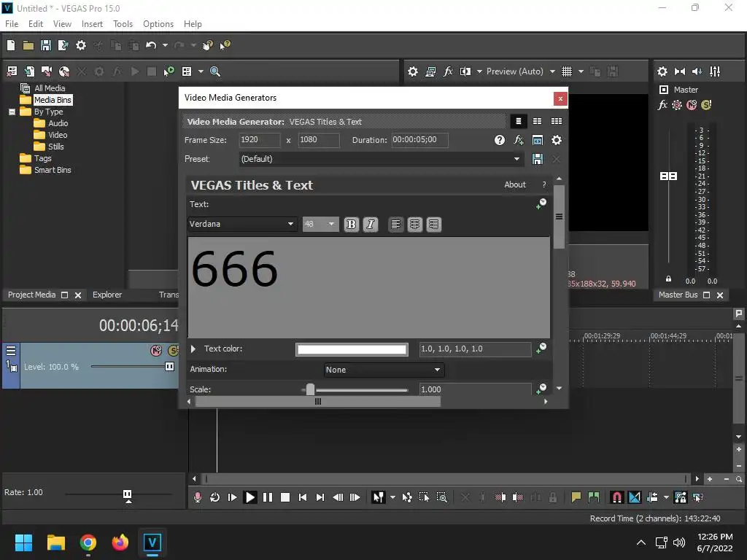
Task: Click the preview Overlays grid icon
Action: (566, 71)
